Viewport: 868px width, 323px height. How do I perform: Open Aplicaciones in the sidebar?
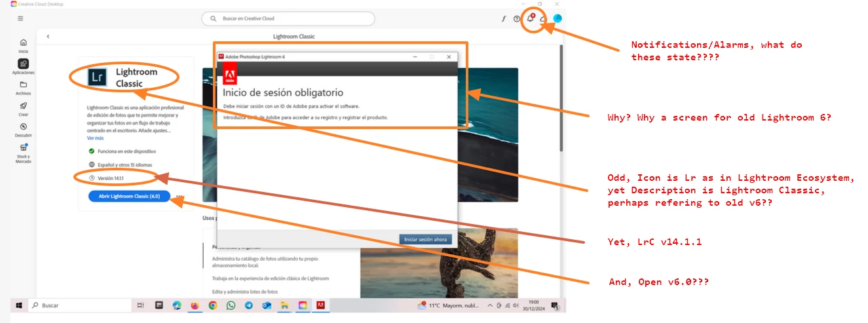24,66
